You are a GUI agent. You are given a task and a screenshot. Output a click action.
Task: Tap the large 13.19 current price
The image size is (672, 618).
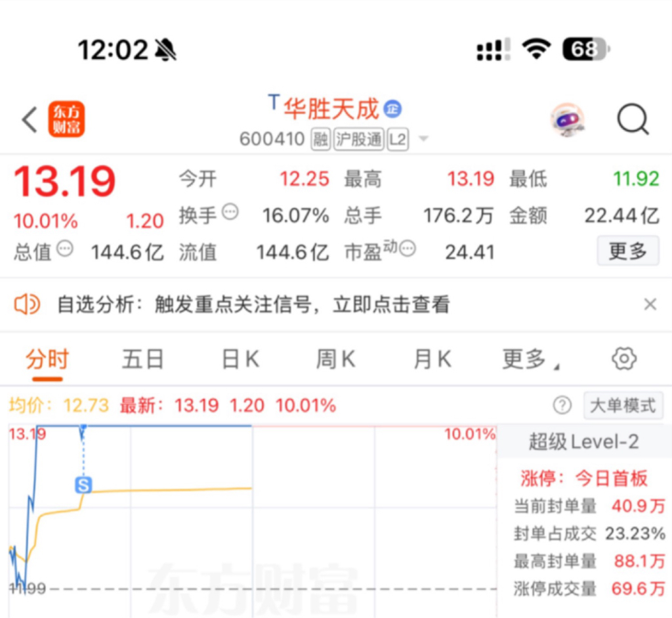[65, 182]
